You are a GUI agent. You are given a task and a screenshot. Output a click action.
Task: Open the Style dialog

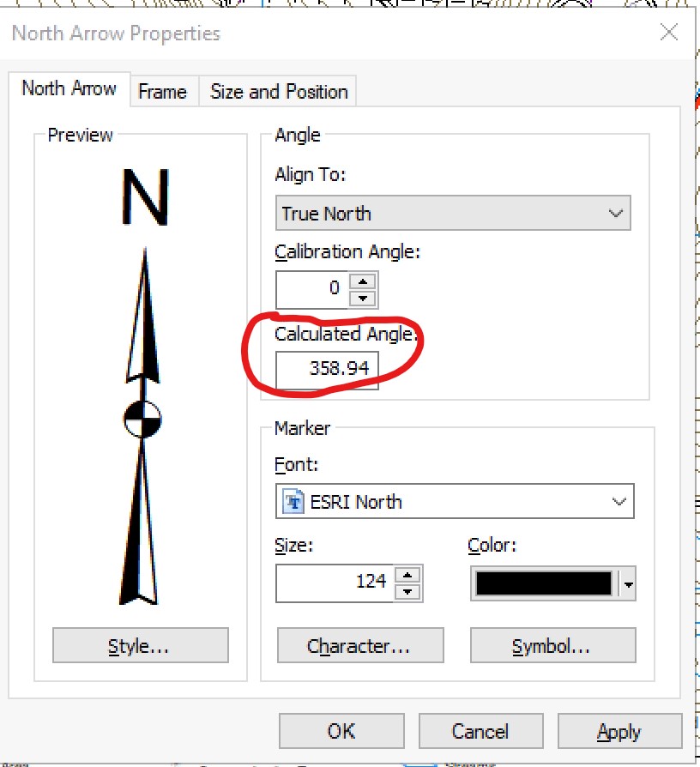(x=140, y=645)
